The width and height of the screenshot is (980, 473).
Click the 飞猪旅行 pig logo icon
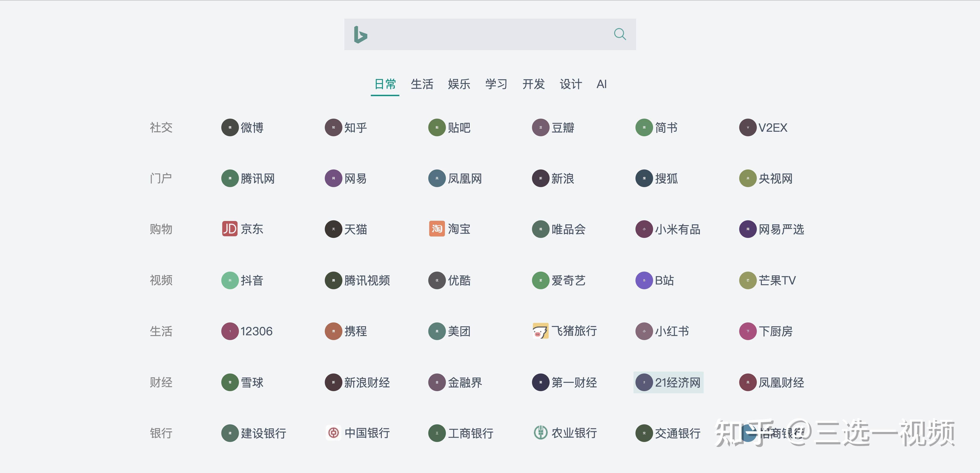point(540,331)
